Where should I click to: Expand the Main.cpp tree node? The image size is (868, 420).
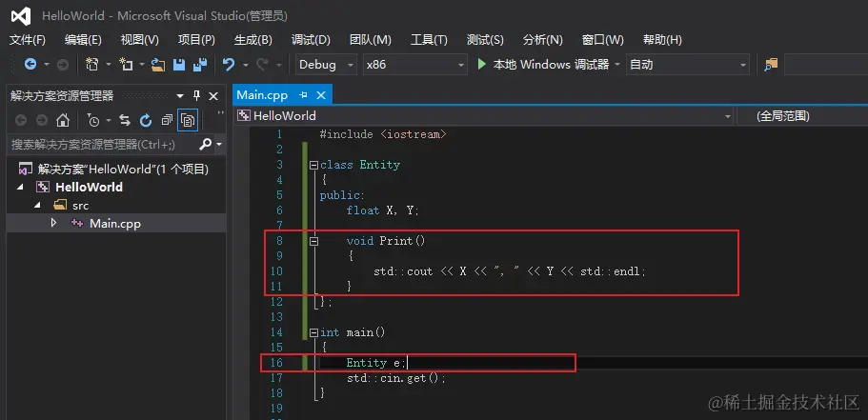[53, 223]
